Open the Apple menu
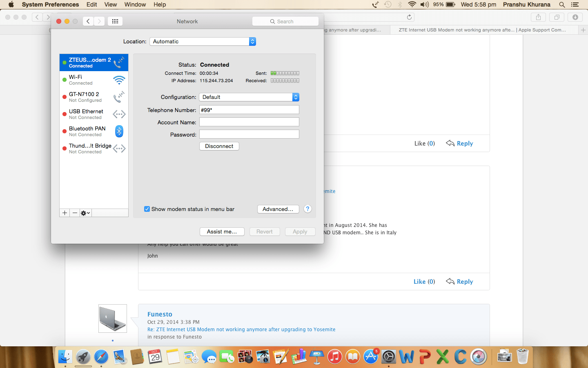 (11, 4)
